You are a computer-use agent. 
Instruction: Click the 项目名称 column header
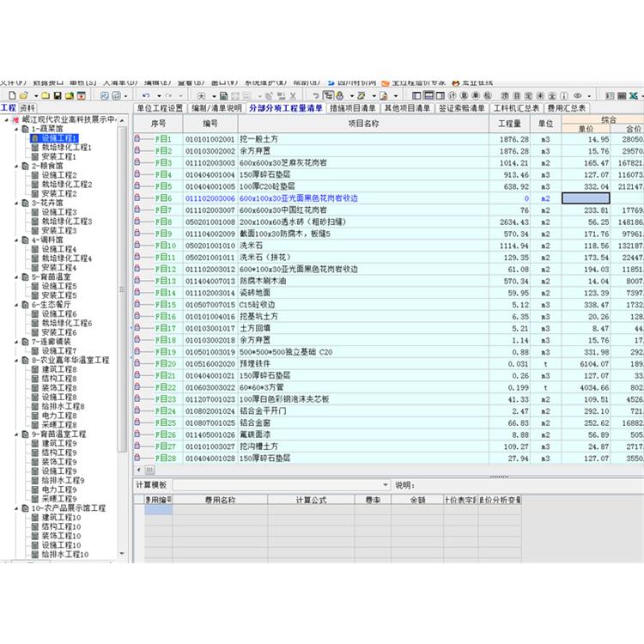363,123
